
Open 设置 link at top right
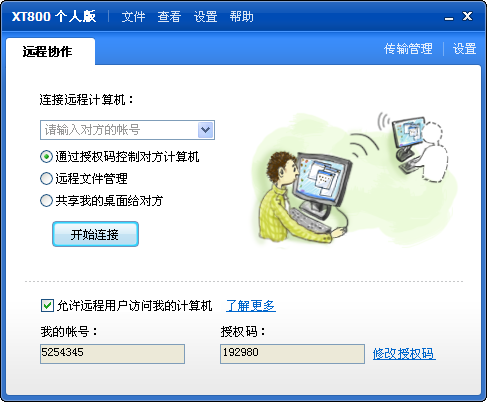pyautogui.click(x=464, y=49)
